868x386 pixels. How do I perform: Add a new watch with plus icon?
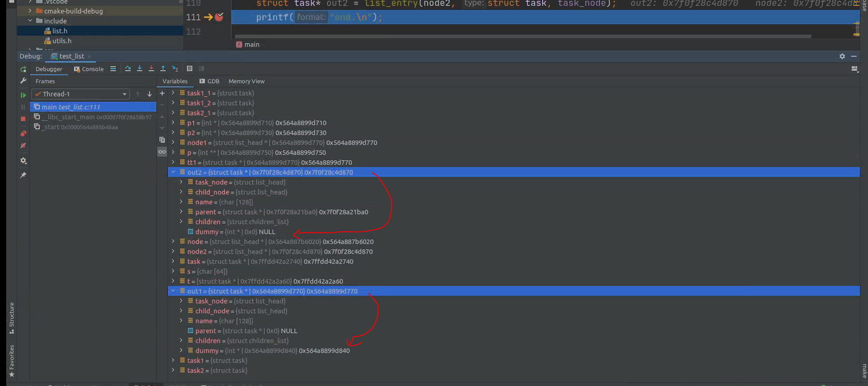(162, 93)
